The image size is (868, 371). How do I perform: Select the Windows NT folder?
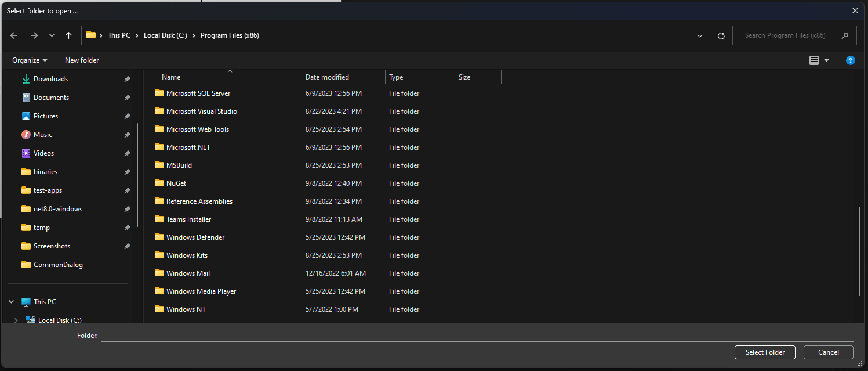(186, 309)
